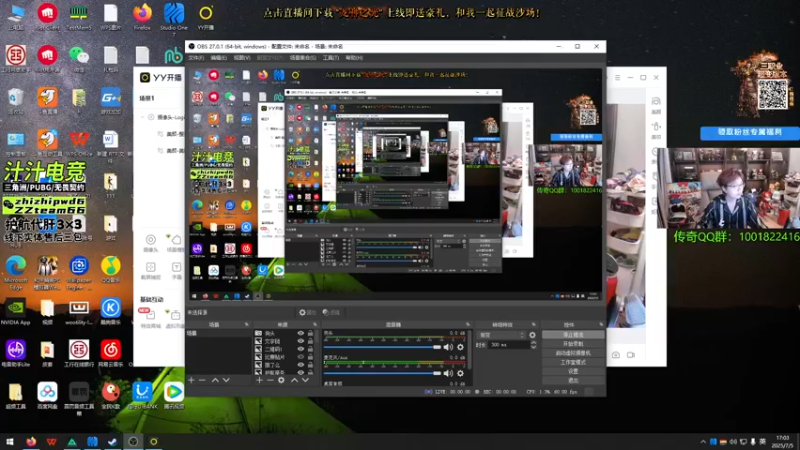Remove scene using minus icon in Scenes dock
Image resolution: width=800 pixels, height=450 pixels.
coord(202,380)
